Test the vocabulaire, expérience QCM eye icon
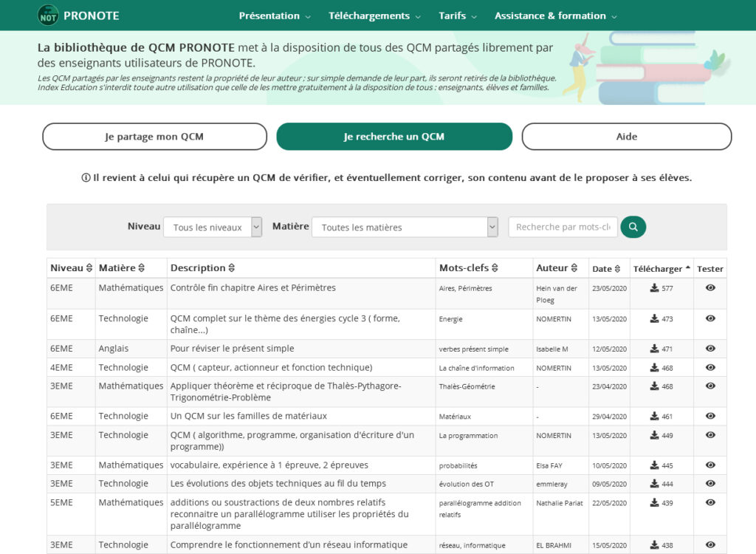Screen dimensions: 756x554 [x=710, y=465]
